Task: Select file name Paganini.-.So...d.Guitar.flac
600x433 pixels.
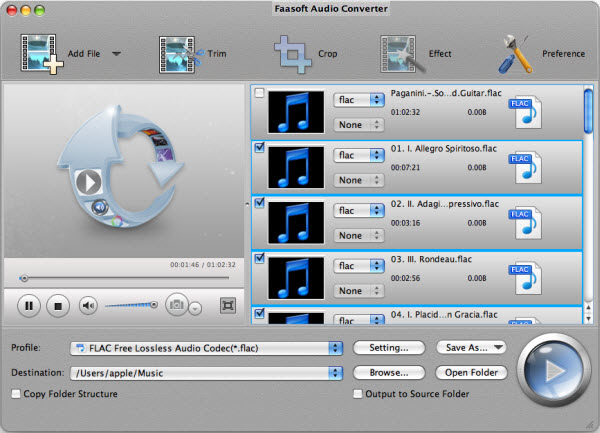Action: (446, 93)
